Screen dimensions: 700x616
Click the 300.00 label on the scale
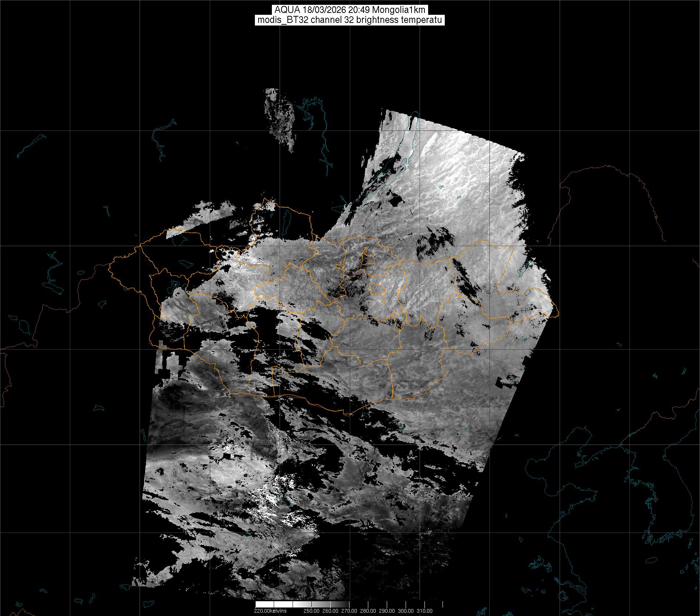tap(406, 611)
